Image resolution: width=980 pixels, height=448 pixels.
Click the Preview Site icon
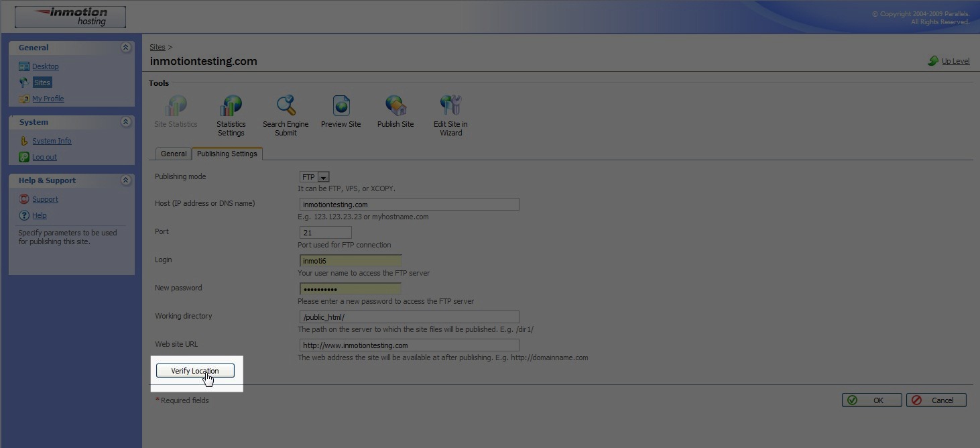click(341, 105)
